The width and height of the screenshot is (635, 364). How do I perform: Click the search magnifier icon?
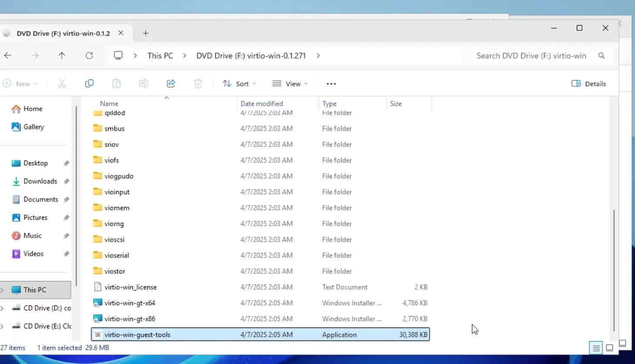point(602,56)
